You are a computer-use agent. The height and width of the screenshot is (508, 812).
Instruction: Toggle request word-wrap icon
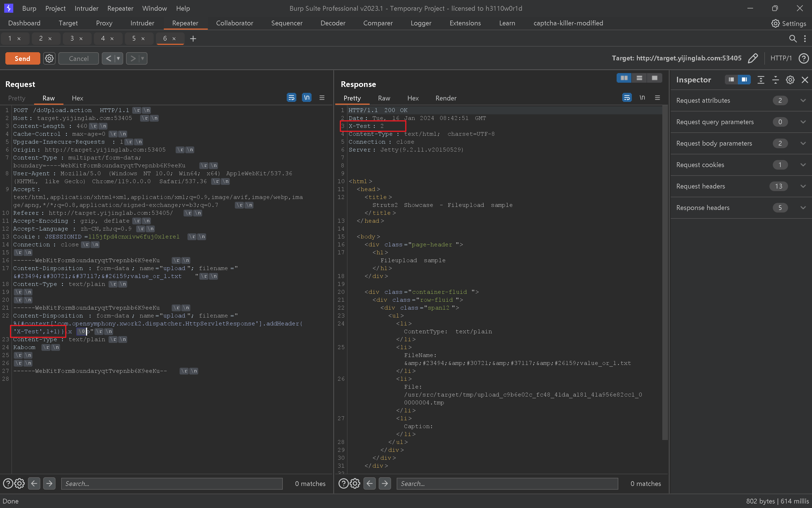291,98
